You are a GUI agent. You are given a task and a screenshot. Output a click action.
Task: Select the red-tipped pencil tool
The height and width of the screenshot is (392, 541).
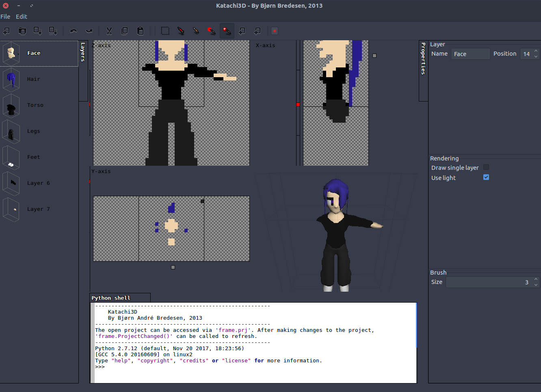click(x=181, y=31)
